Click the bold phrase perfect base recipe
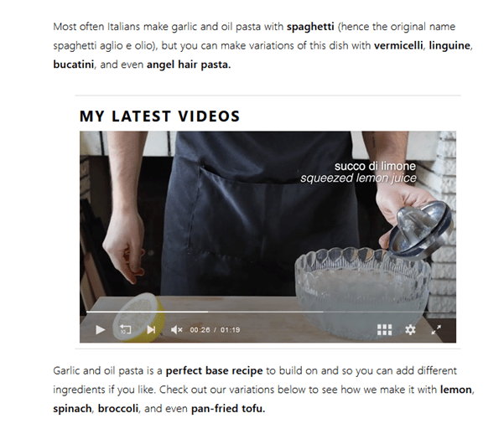Viewport: 504px width, 434px height. 214,370
